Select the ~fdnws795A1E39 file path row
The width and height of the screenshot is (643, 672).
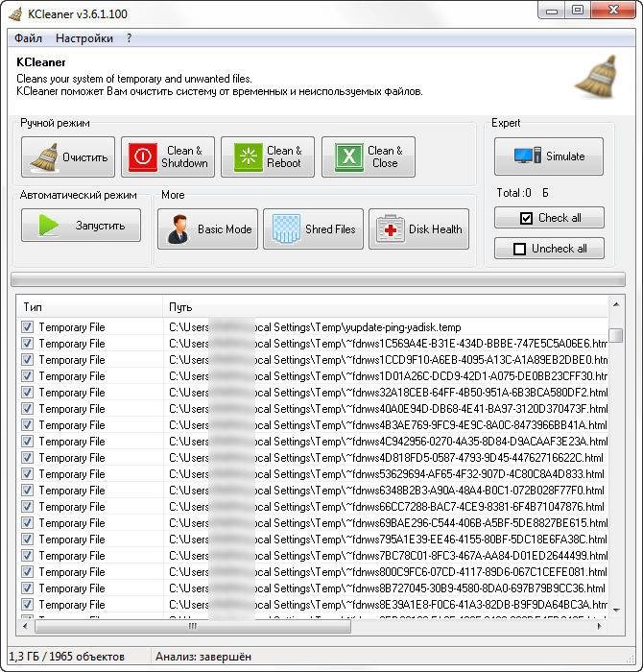coord(386,540)
